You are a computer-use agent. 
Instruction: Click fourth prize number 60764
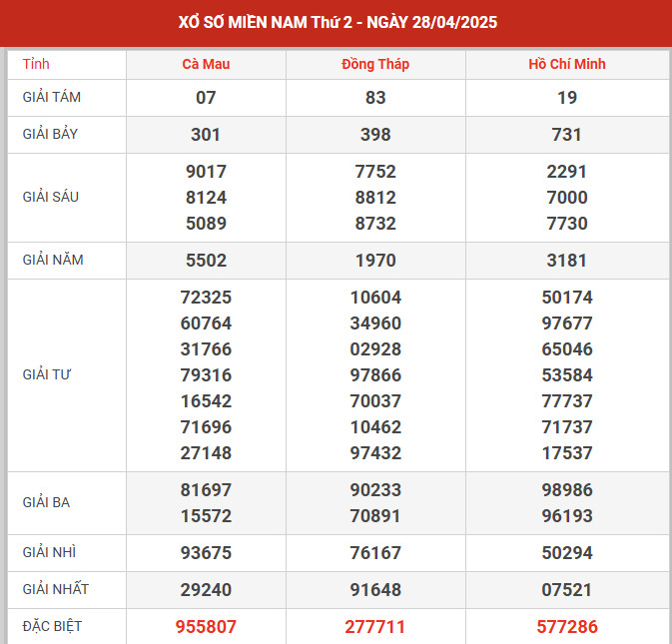pos(206,323)
